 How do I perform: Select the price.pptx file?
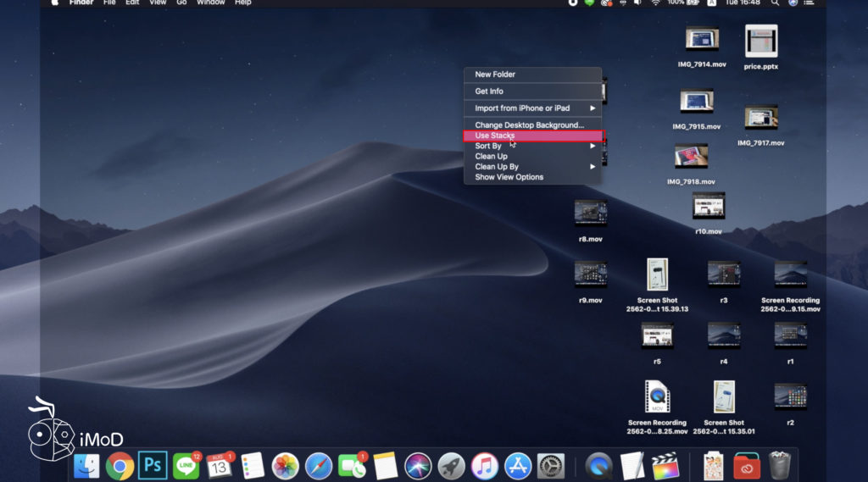[x=761, y=42]
